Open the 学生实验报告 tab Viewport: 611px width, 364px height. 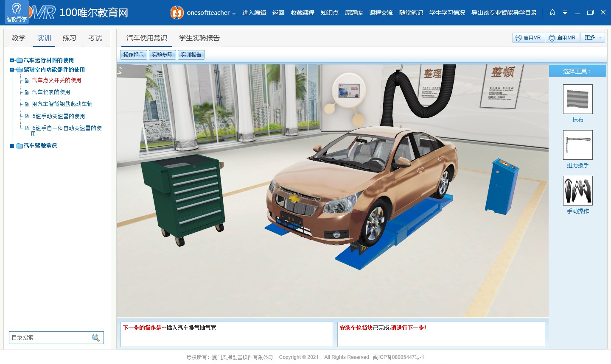pyautogui.click(x=199, y=38)
